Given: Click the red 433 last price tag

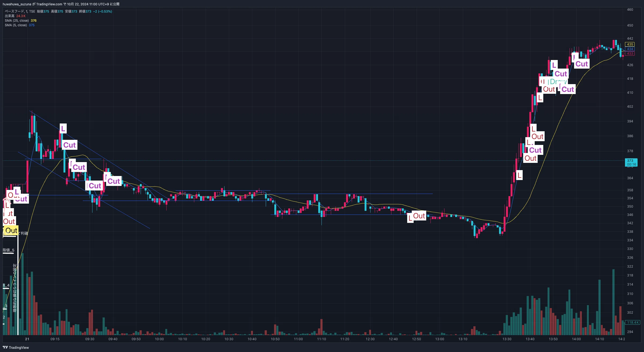Looking at the screenshot, I should pyautogui.click(x=630, y=54).
